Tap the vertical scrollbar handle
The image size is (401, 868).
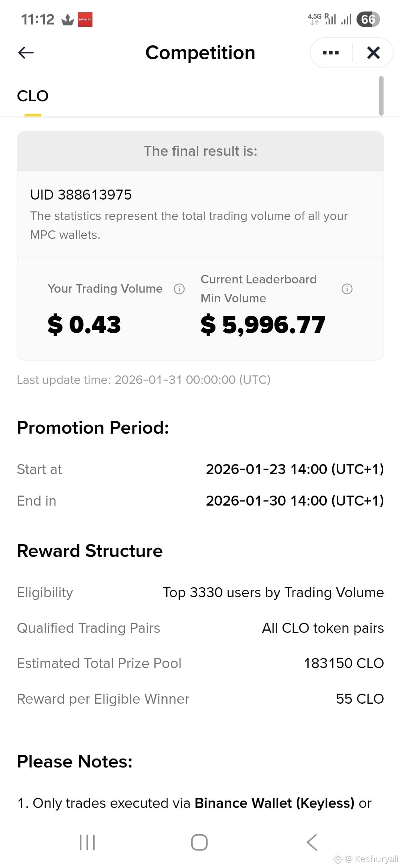(x=381, y=96)
